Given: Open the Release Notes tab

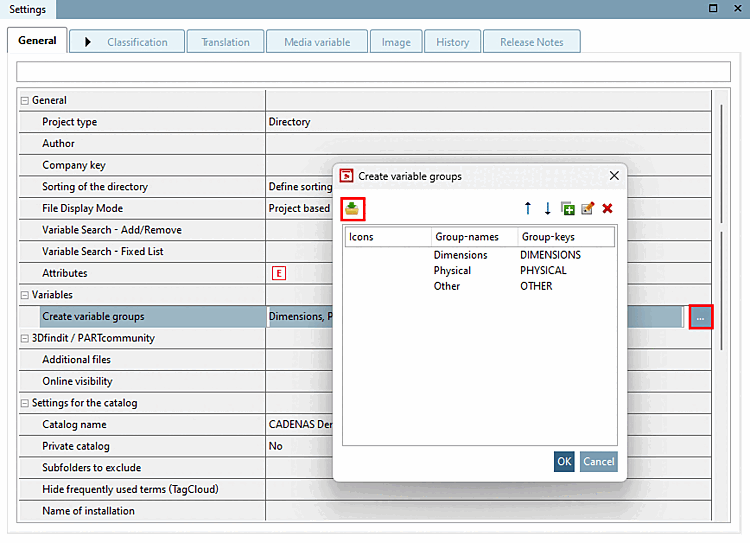Looking at the screenshot, I should (532, 42).
